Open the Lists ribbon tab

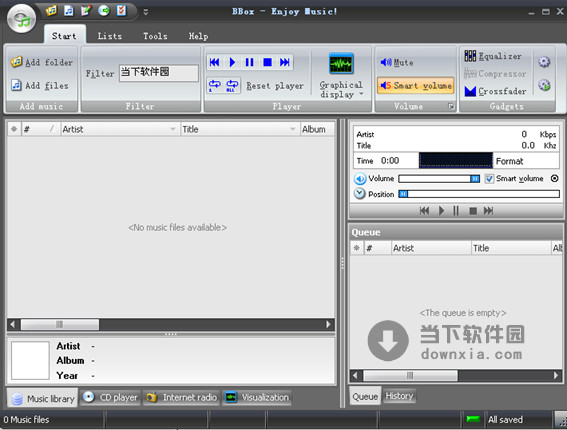click(x=110, y=36)
